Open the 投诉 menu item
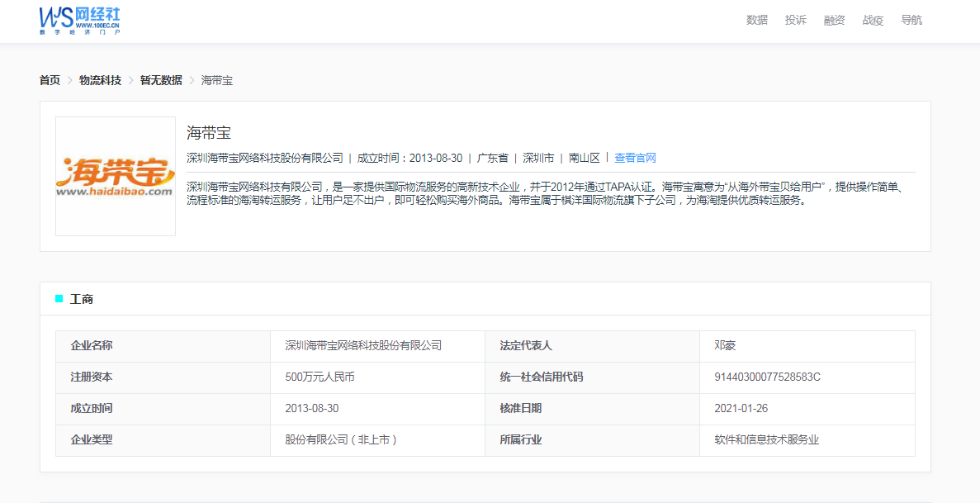Screen dimensions: 980x503 pyautogui.click(x=796, y=20)
